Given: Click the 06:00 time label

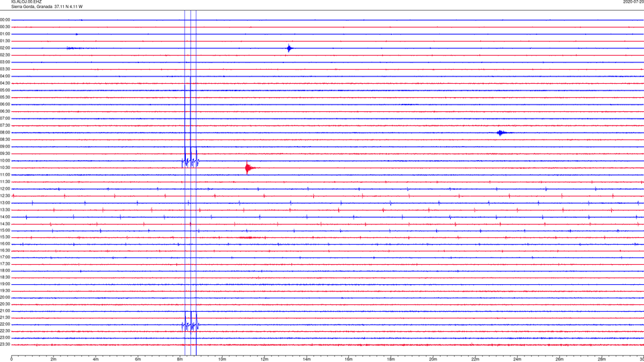Looking at the screenshot, I should coord(5,105).
